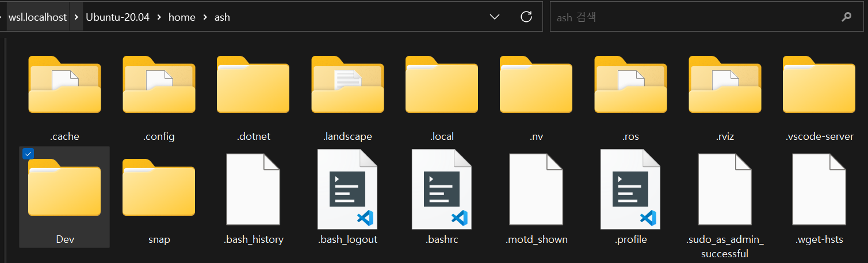
Task: Select the .bash_logout script file icon
Action: [x=347, y=189]
